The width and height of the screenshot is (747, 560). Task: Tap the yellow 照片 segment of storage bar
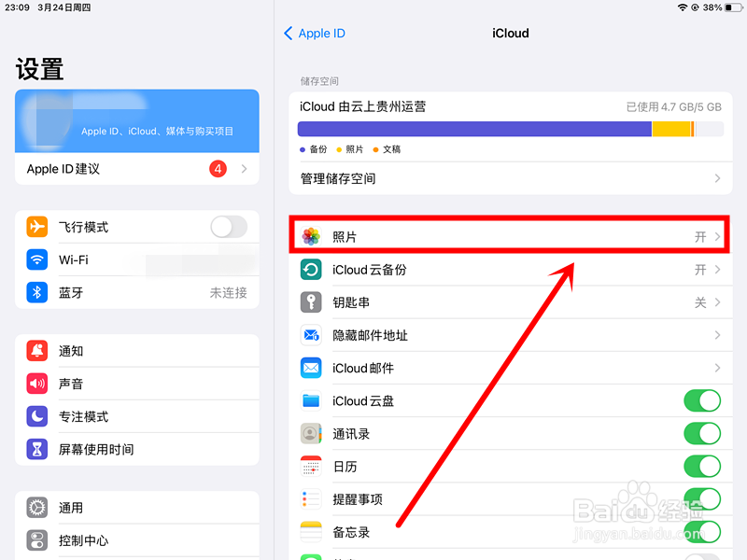(x=671, y=129)
